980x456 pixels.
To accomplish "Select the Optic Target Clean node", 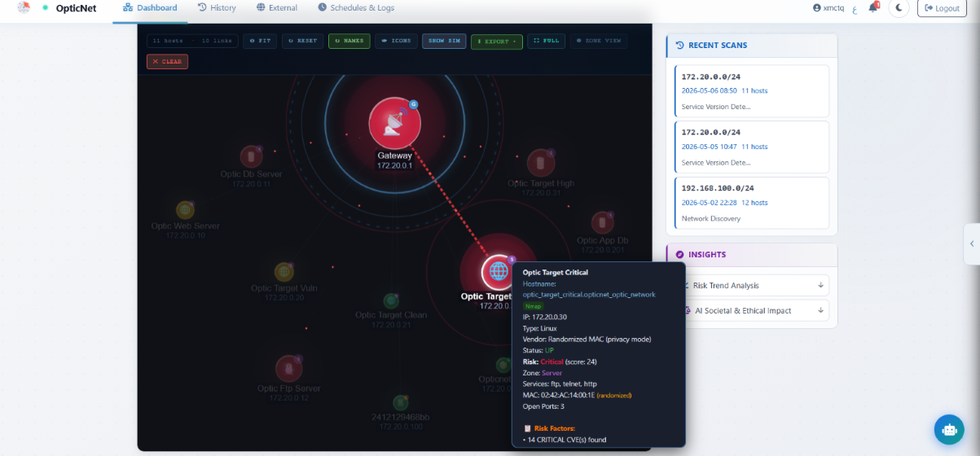I will (x=391, y=301).
